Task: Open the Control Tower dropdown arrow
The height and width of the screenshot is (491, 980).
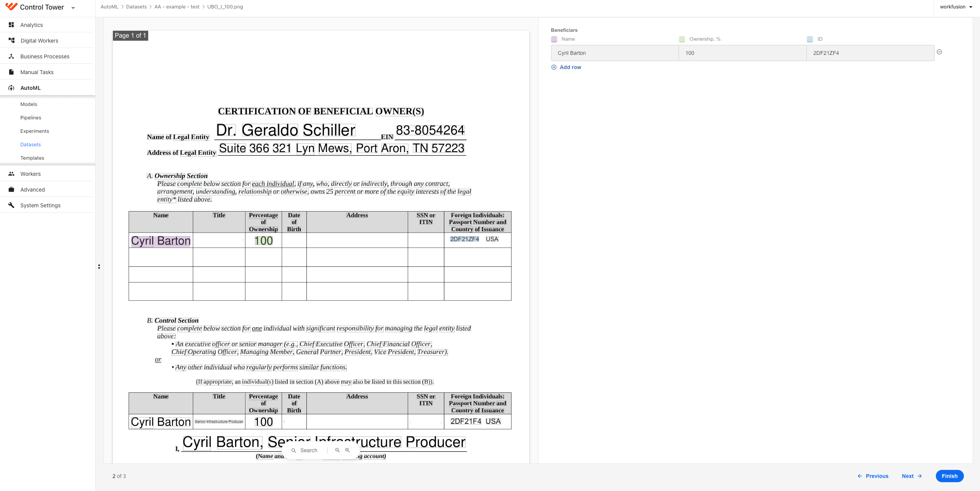Action: [73, 8]
